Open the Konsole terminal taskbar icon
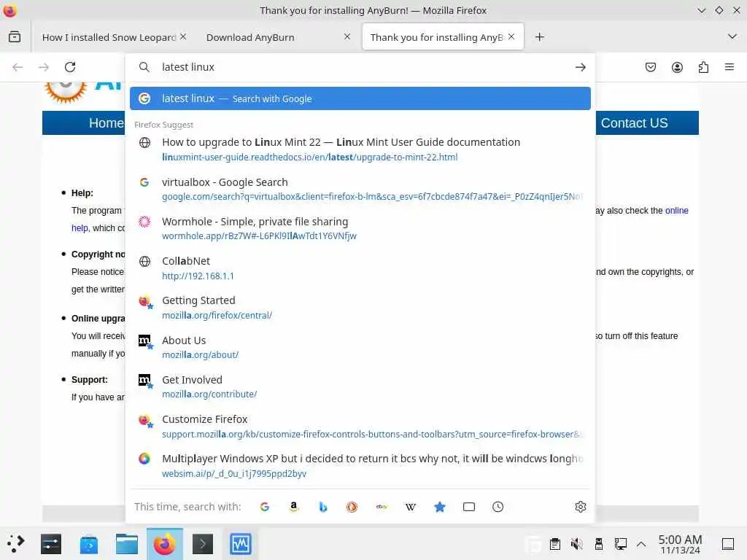The image size is (747, 560). point(203,543)
